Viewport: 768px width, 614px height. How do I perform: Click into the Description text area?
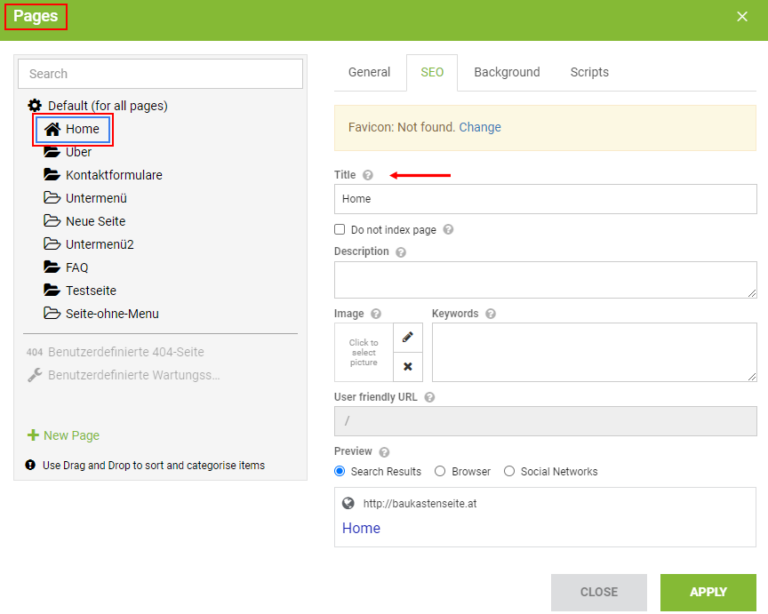(545, 280)
